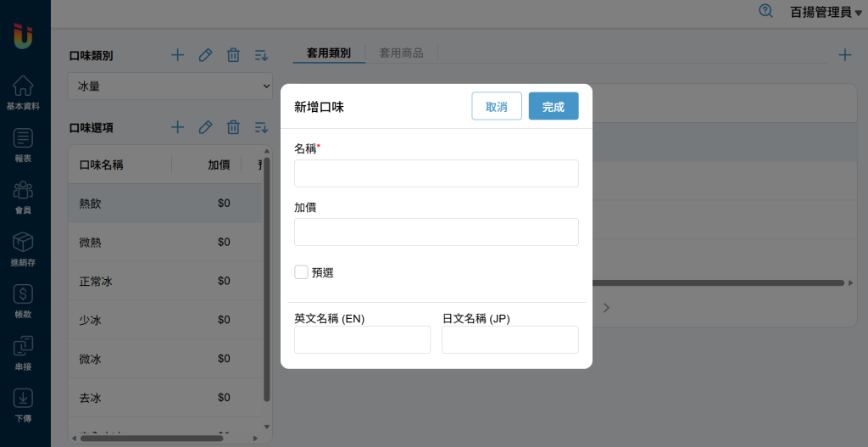Open 進銷存 inventory icon
868x447 pixels.
[24, 249]
